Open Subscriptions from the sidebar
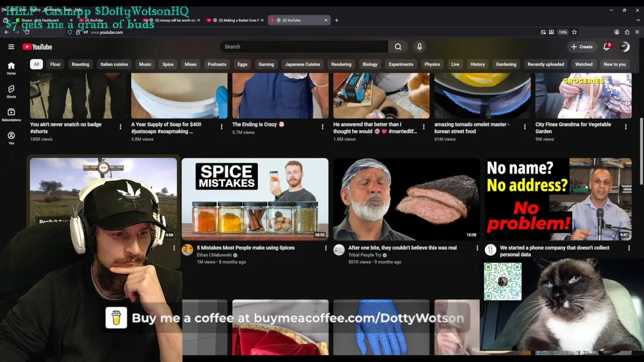644x362 pixels. coord(11,115)
